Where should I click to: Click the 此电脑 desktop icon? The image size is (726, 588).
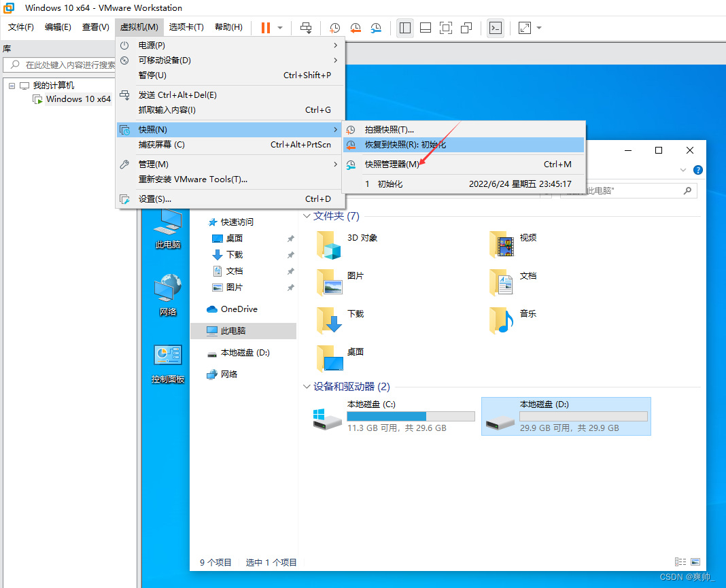[x=168, y=229]
